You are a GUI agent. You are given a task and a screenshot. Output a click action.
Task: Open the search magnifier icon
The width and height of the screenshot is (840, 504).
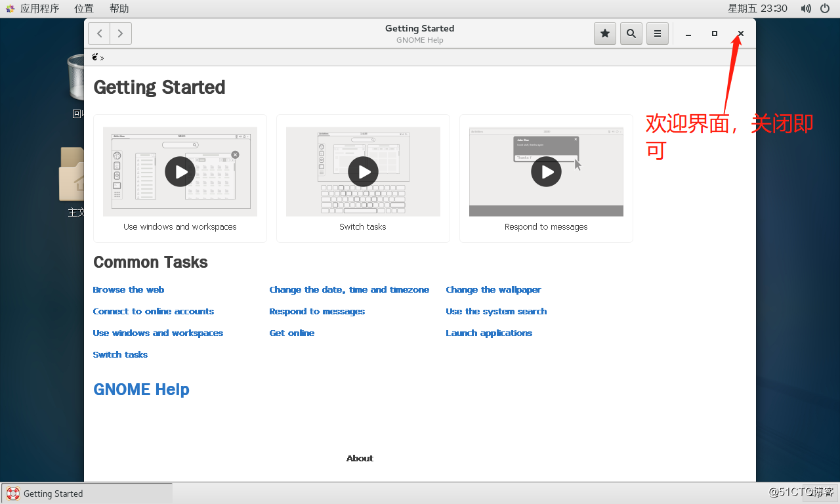click(x=631, y=33)
